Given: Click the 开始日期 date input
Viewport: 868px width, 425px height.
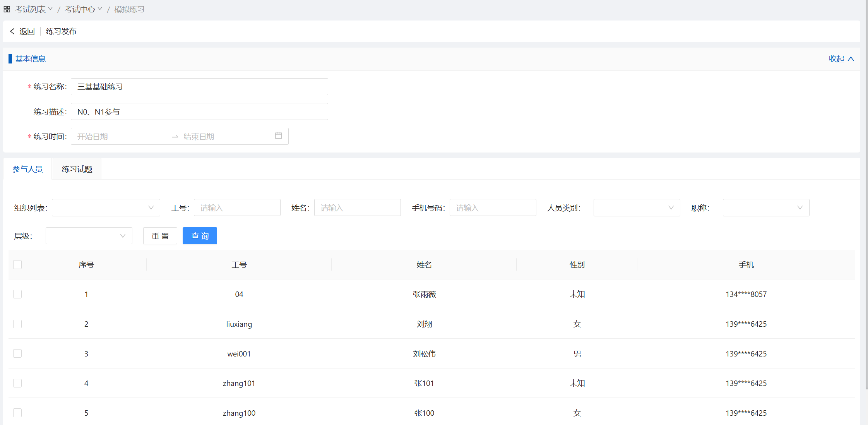Looking at the screenshot, I should pos(120,137).
